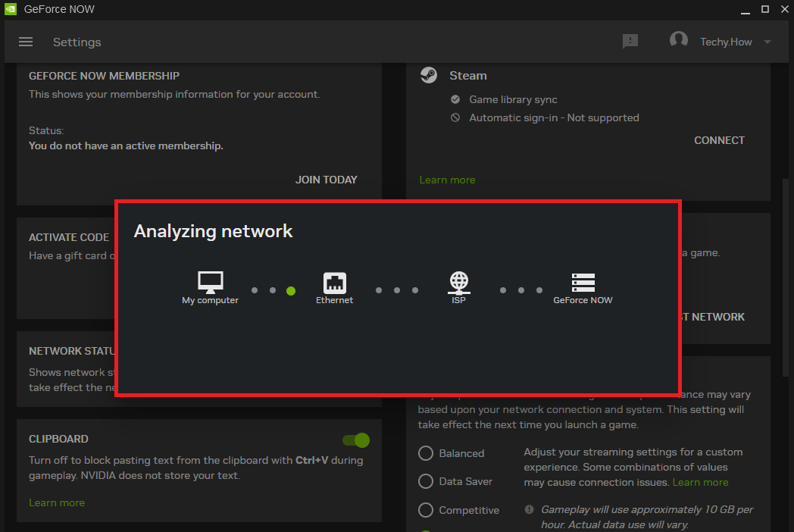Viewport: 794px width, 532px height.
Task: Click GEFORCE NOW MEMBERSHIP heading
Action: click(104, 76)
